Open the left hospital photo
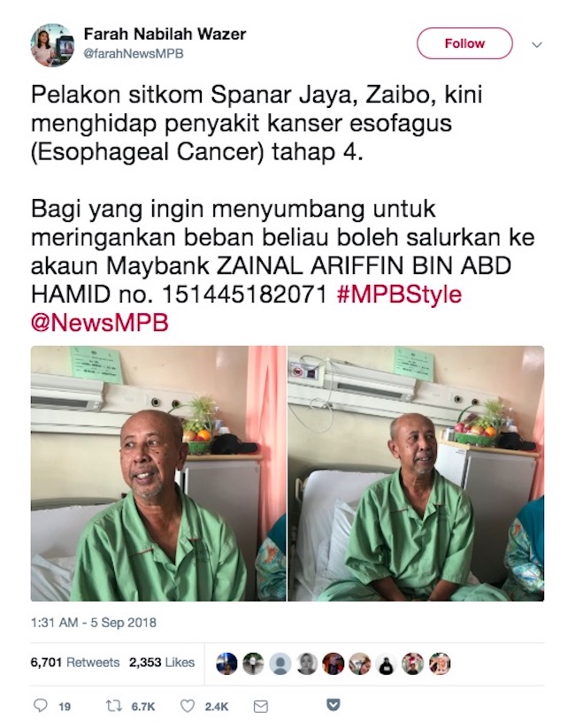This screenshot has width=575, height=728. pyautogui.click(x=158, y=473)
